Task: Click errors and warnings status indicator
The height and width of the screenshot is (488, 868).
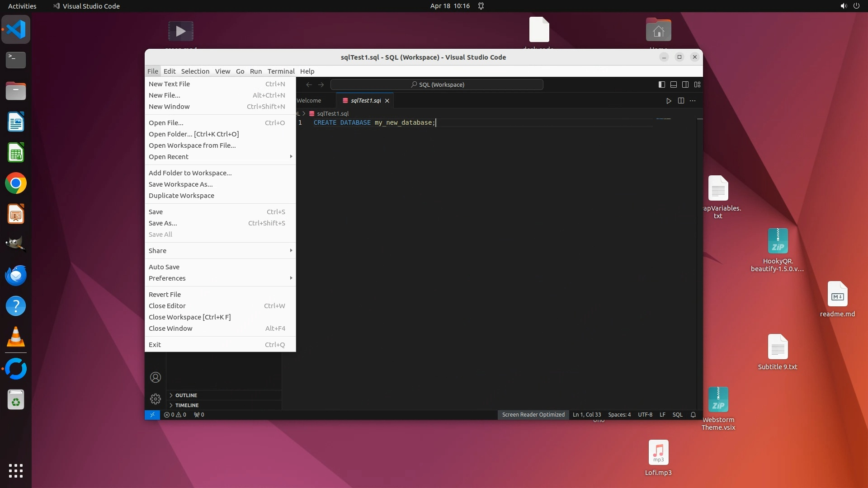Action: pyautogui.click(x=175, y=415)
